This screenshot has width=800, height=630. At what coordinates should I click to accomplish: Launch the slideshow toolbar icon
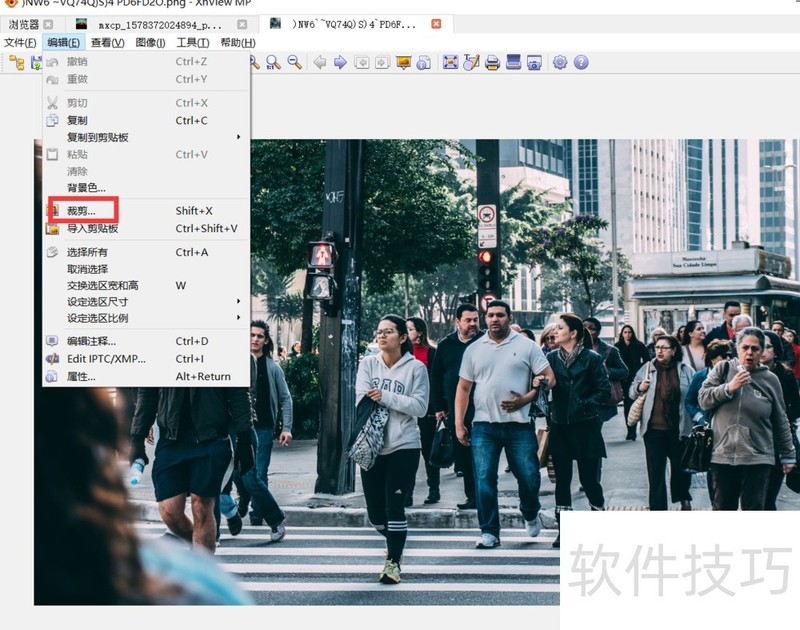point(404,62)
